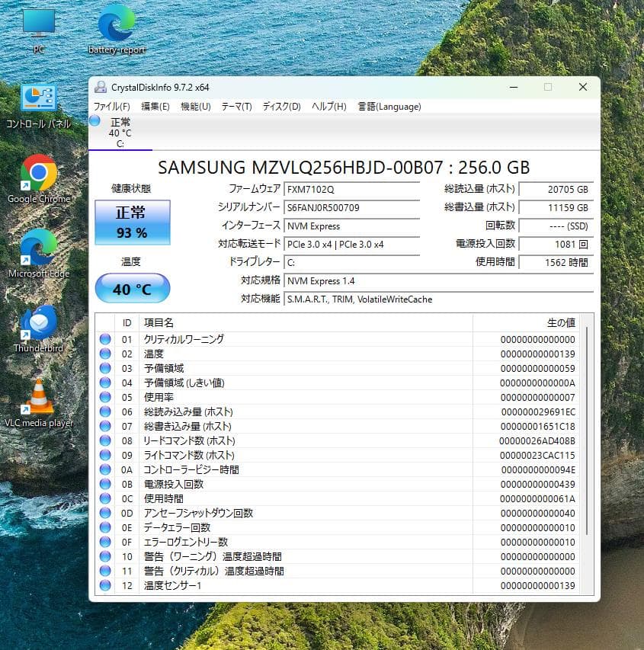
Task: Click the 正常 93% health status button
Action: click(x=132, y=222)
